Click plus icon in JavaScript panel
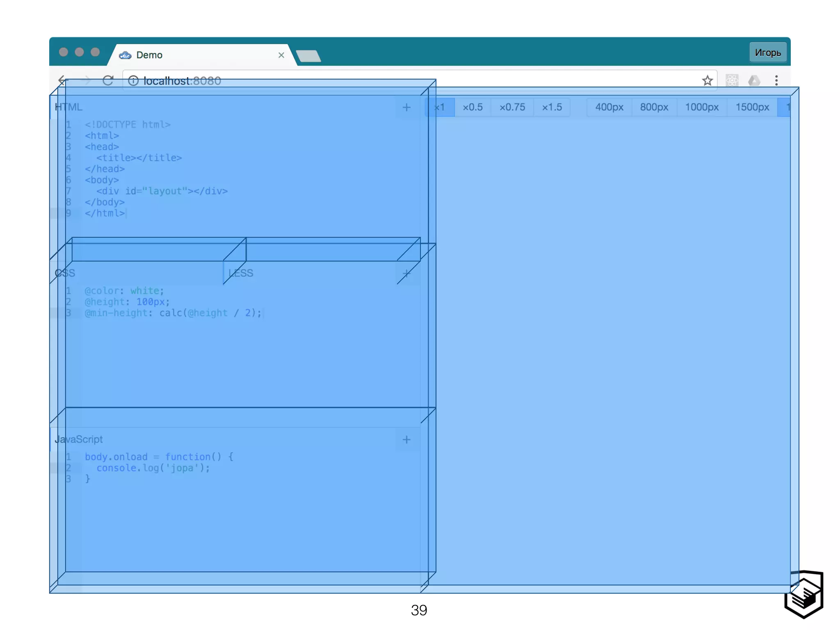840x630 pixels. (x=406, y=440)
